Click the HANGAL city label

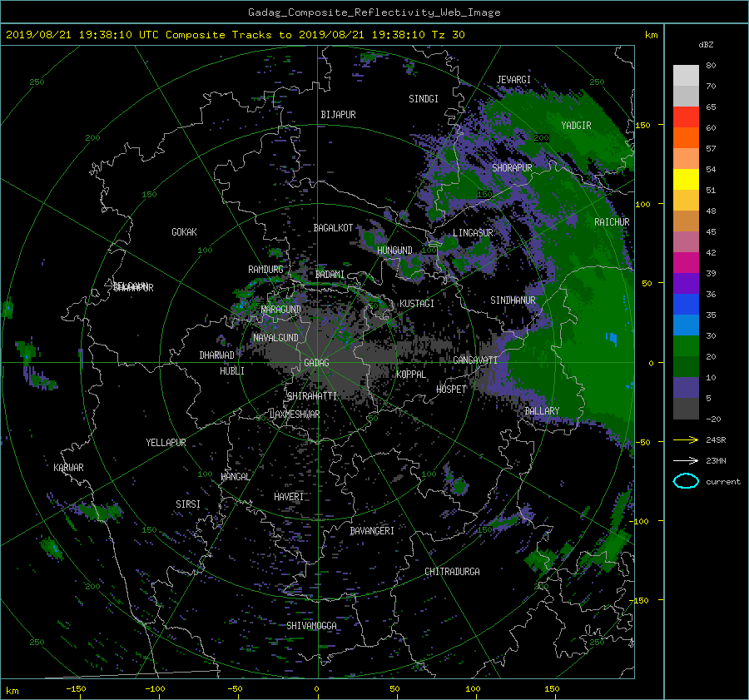pos(236,477)
